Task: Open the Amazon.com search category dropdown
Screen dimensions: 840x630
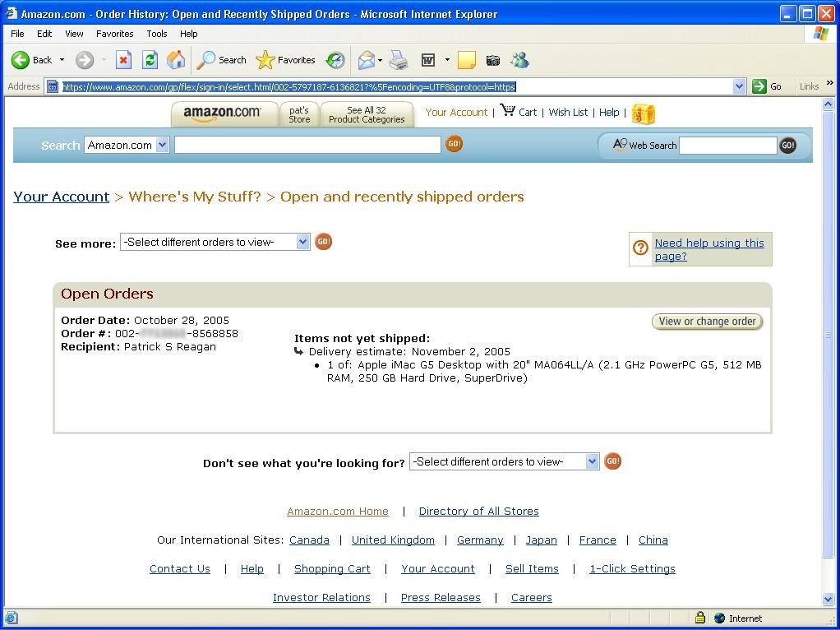Action: click(x=127, y=145)
